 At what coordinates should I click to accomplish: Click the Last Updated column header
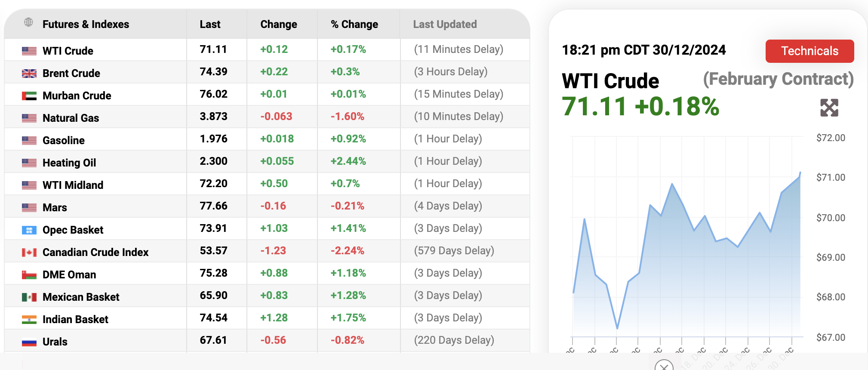click(x=445, y=25)
